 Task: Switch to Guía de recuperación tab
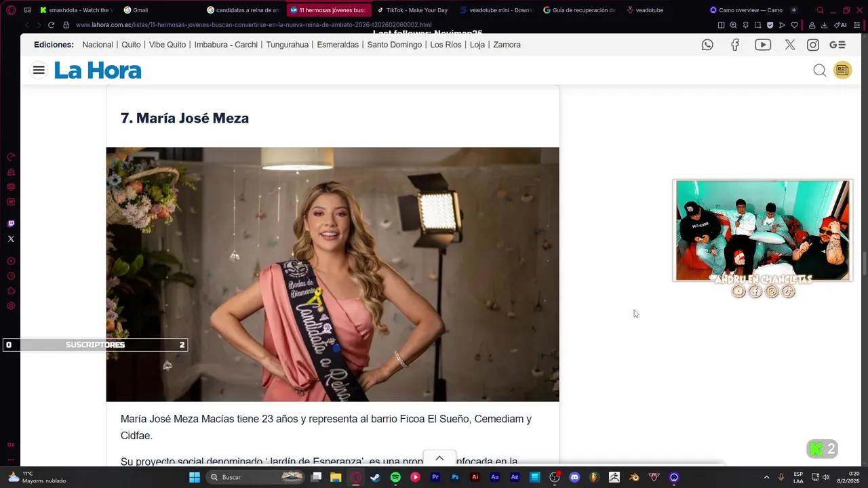[580, 10]
